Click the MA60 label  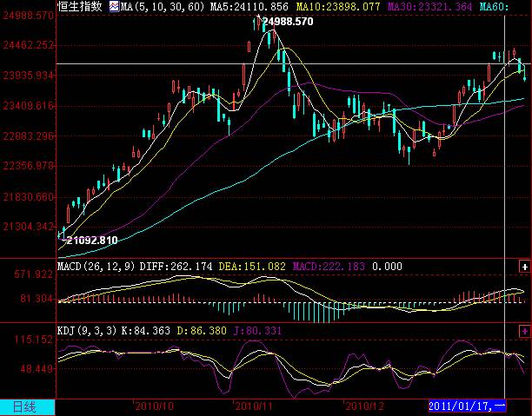[495, 6]
